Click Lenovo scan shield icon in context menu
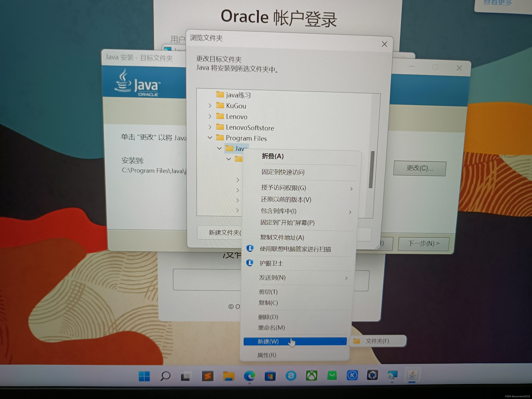Image resolution: width=532 pixels, height=399 pixels. (x=250, y=248)
